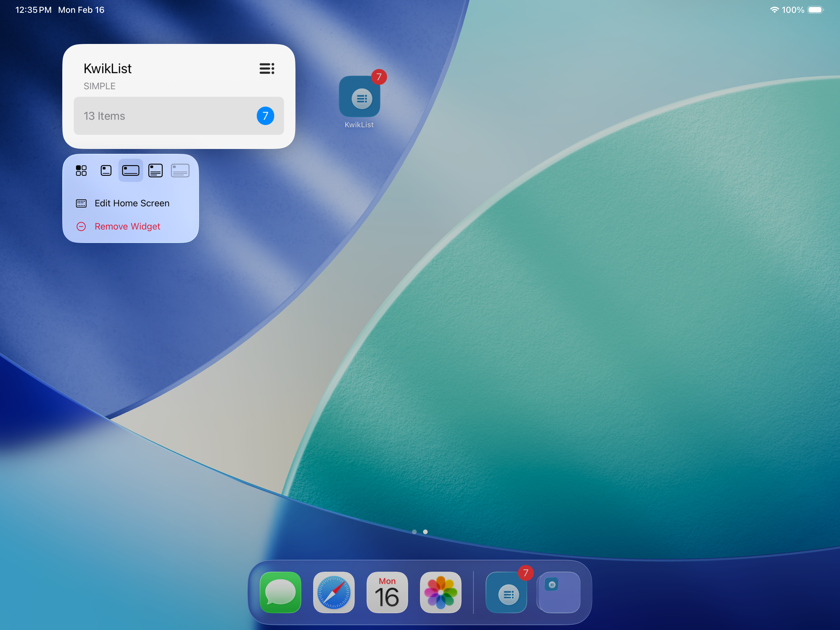Tap the battery indicator in status bar
Screen dimensions: 840x630
pyautogui.click(x=815, y=10)
